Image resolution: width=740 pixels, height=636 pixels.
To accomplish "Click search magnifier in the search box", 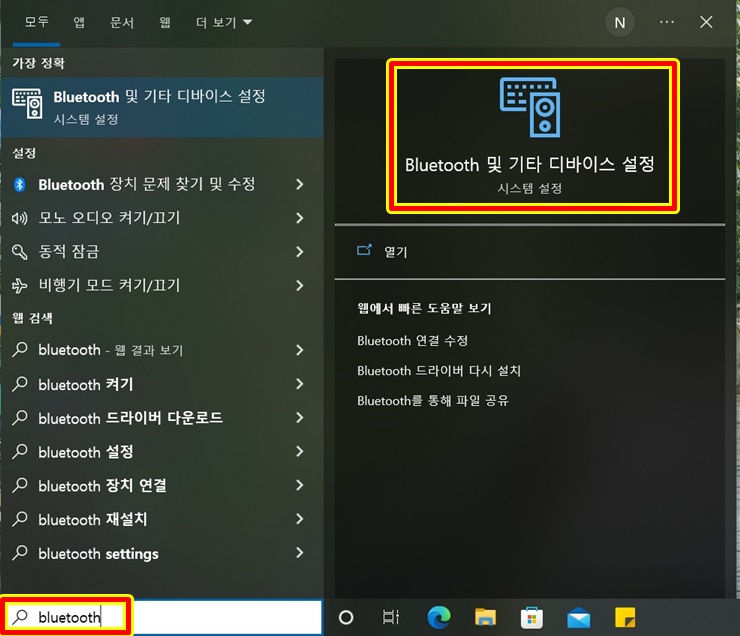I will 20,617.
